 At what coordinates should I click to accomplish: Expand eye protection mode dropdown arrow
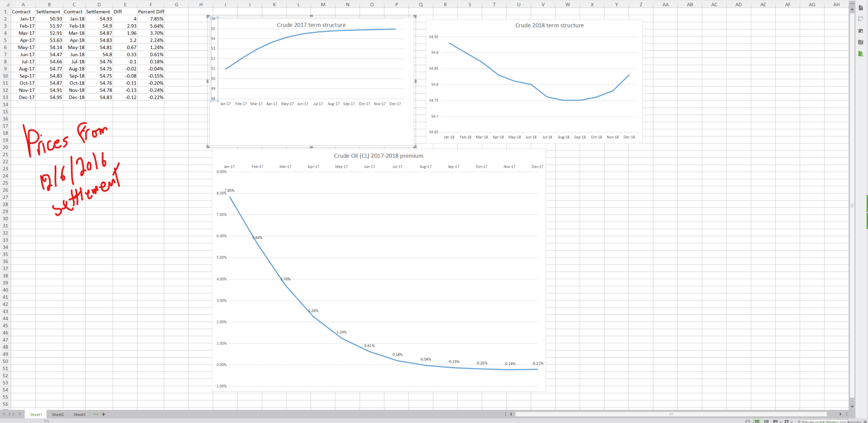click(x=792, y=422)
